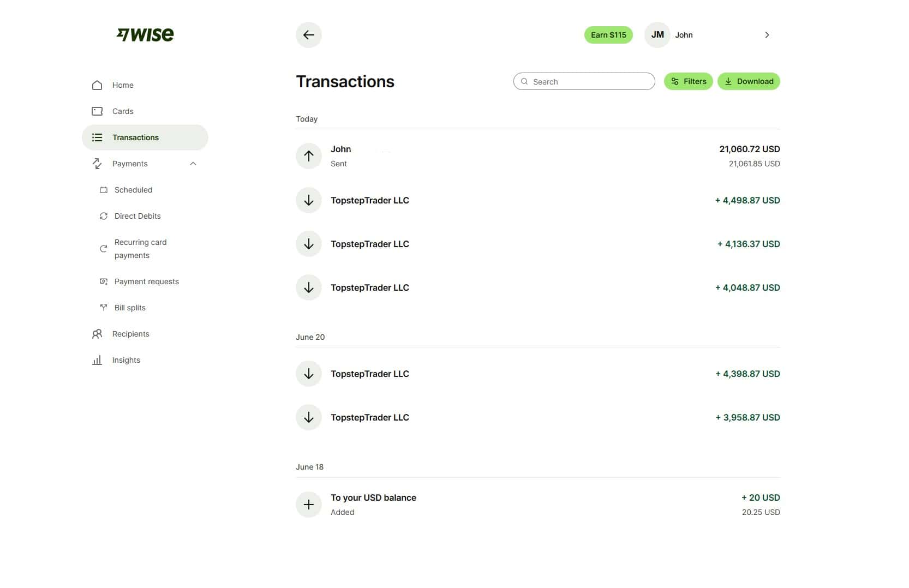
Task: Open the Filters panel
Action: pyautogui.click(x=689, y=81)
